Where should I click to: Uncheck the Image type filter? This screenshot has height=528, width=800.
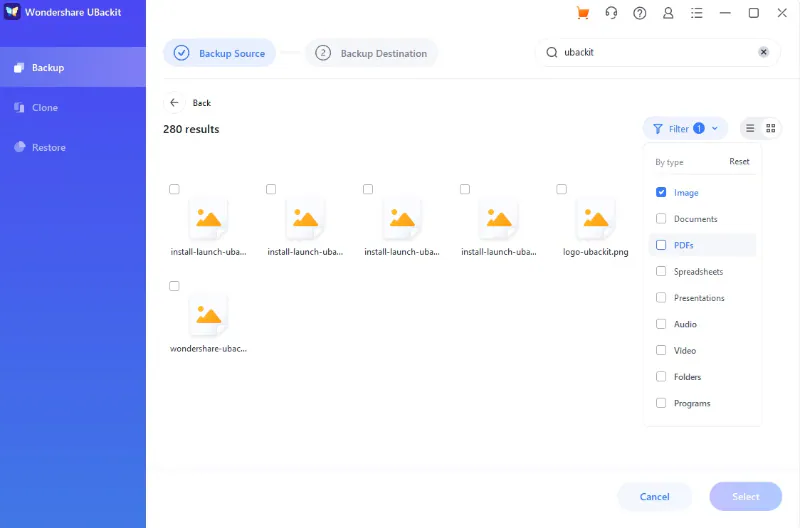coord(661,192)
